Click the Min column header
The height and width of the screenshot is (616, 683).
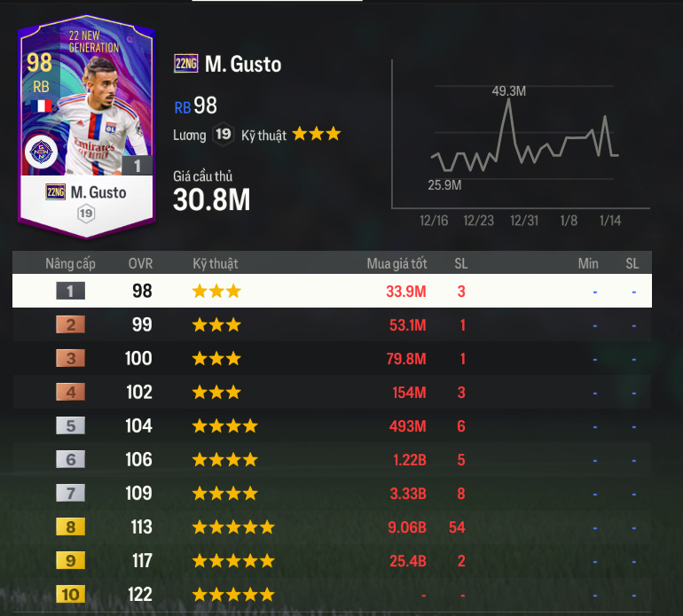click(x=588, y=263)
